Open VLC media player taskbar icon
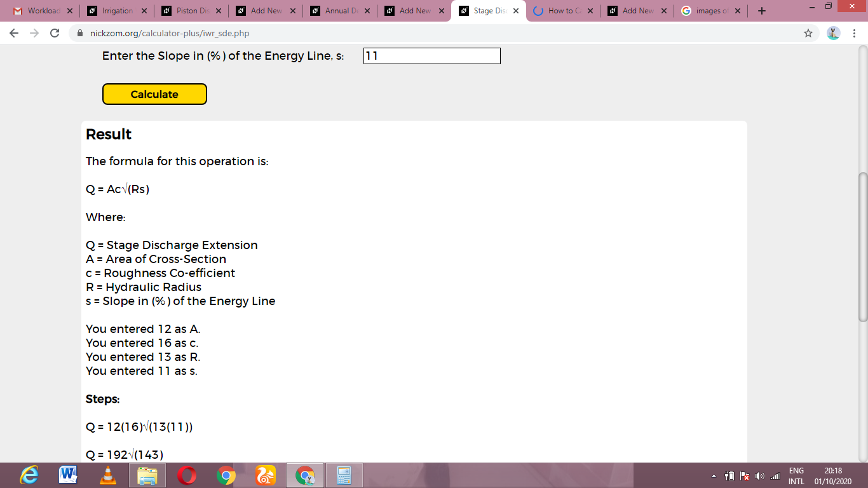Screen dimensions: 868x488 [108, 475]
